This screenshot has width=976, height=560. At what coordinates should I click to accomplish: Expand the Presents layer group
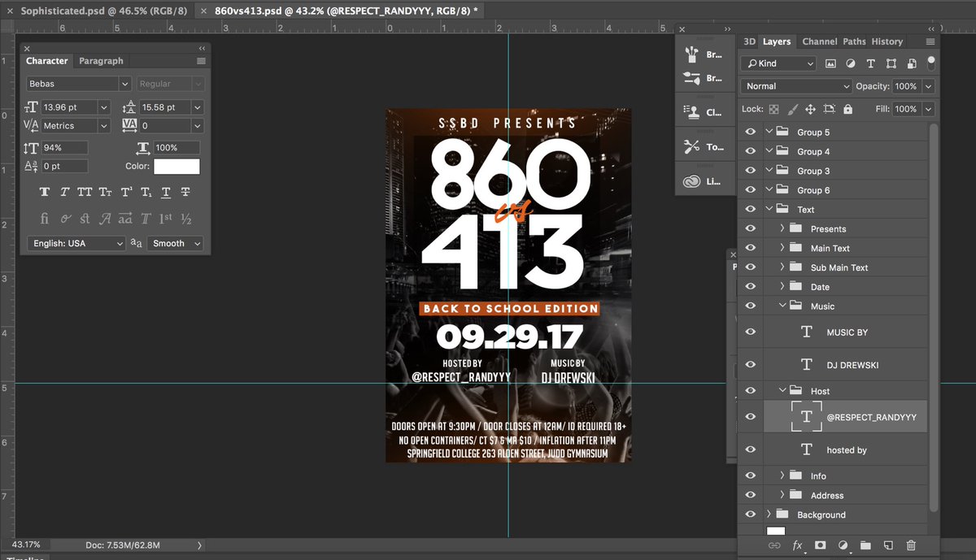pyautogui.click(x=782, y=228)
